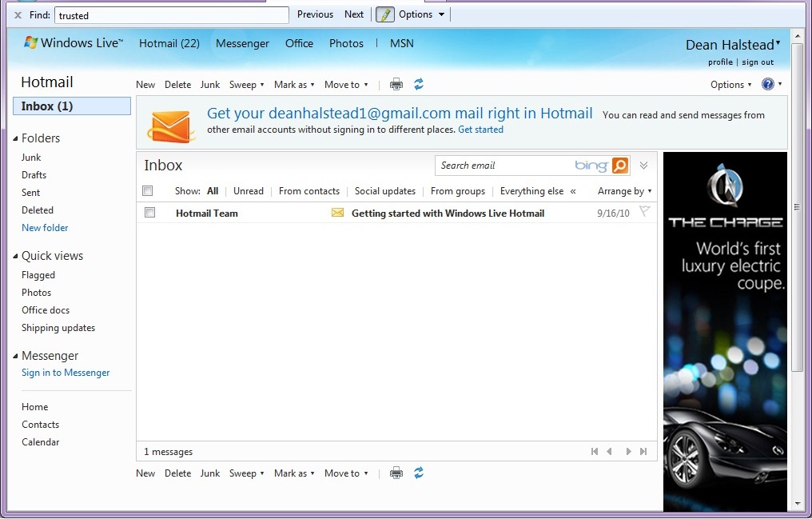Tick the select-all messages checkbox
The image size is (812, 519).
[148, 191]
